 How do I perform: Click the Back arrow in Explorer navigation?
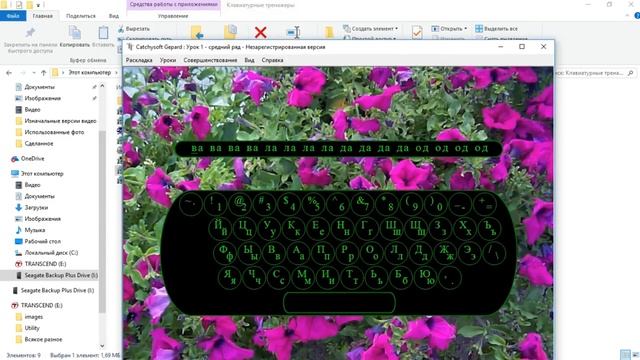9,73
